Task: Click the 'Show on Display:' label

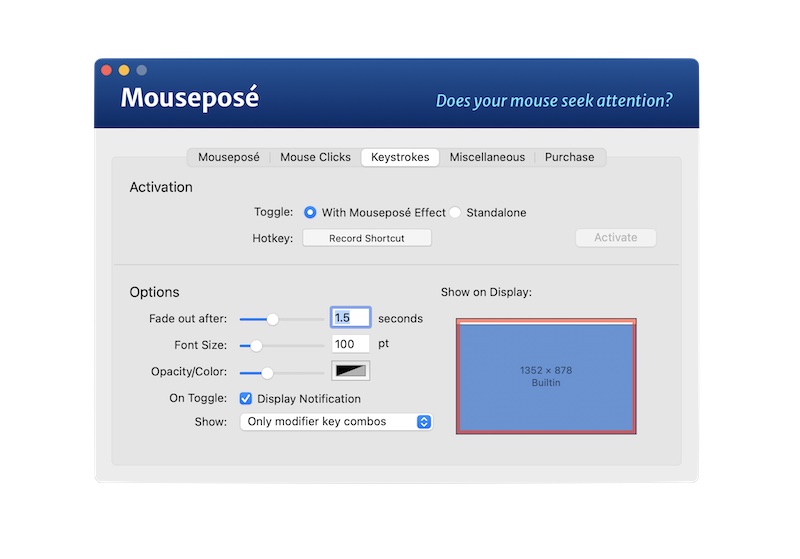Action: [486, 292]
